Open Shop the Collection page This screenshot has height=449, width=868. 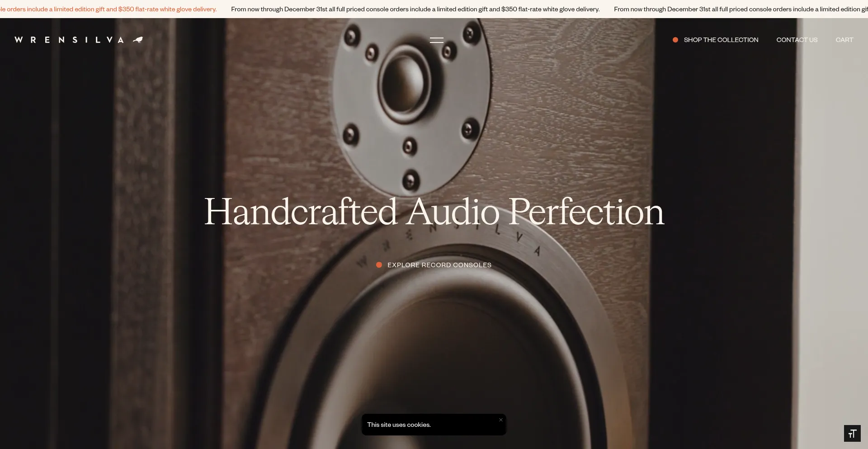[x=721, y=40]
